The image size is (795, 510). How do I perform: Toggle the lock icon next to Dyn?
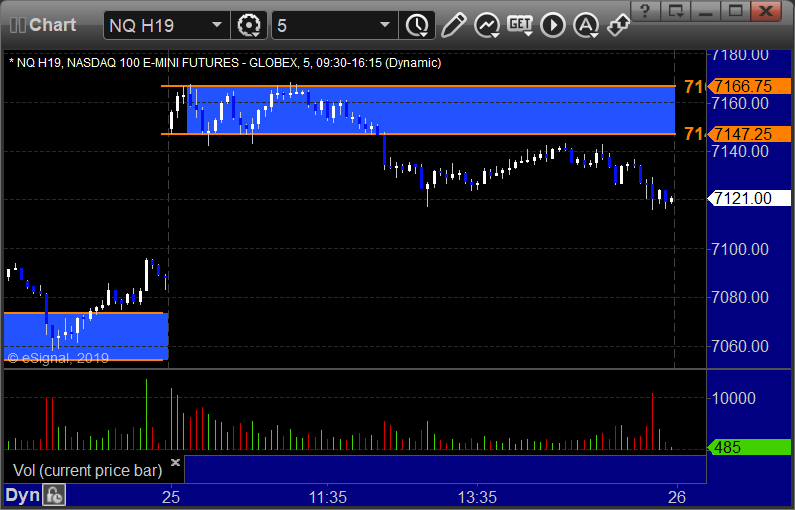(54, 495)
